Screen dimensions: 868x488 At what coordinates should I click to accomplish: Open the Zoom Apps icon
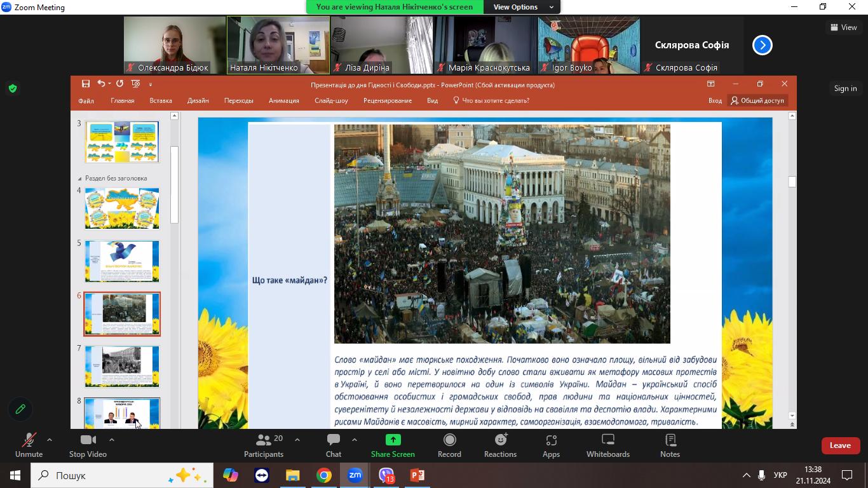pyautogui.click(x=551, y=440)
